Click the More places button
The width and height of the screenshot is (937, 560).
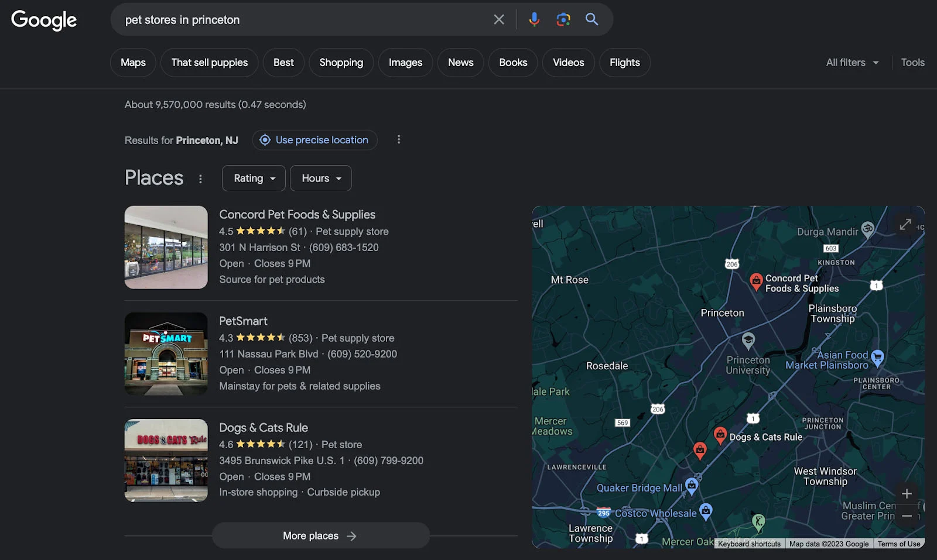321,535
